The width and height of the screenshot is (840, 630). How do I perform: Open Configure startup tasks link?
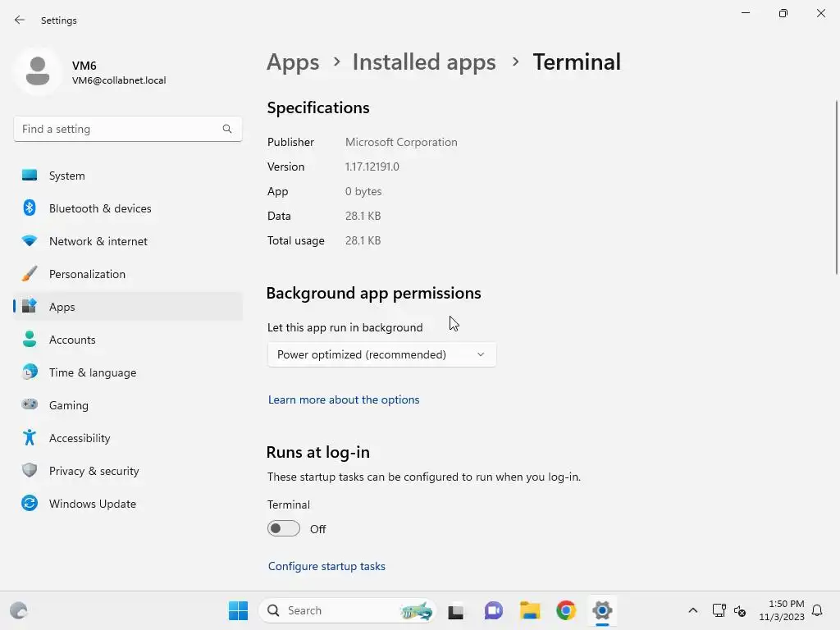coord(326,566)
